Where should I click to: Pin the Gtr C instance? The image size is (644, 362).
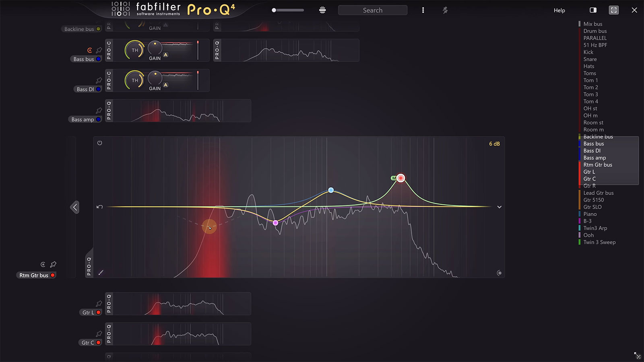(99, 334)
